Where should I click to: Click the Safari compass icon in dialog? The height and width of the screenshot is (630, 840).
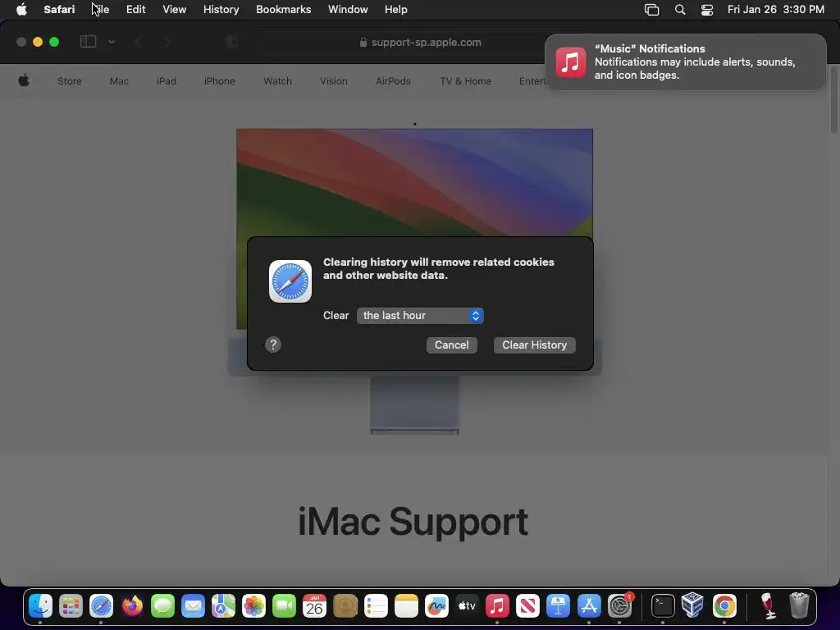coord(290,281)
